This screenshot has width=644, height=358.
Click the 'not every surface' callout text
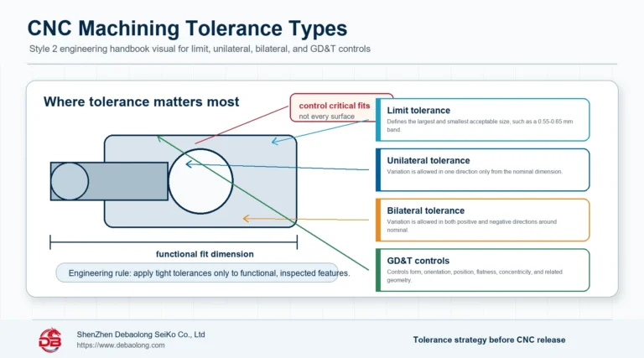[x=326, y=117]
